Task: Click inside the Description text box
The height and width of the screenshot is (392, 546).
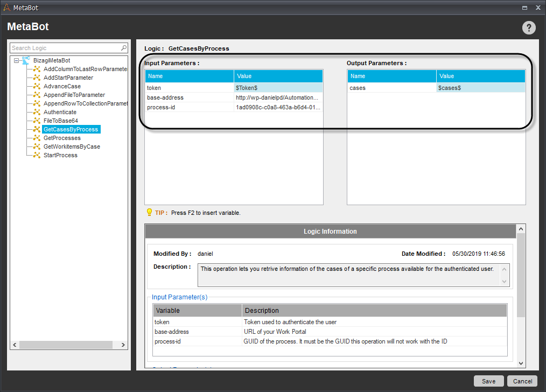Action: [353, 275]
